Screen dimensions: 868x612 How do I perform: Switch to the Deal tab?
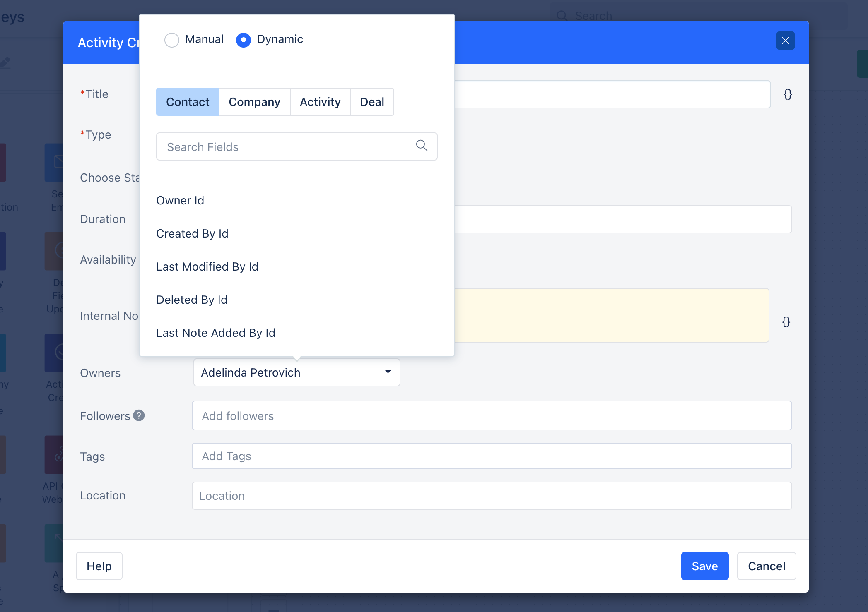372,102
